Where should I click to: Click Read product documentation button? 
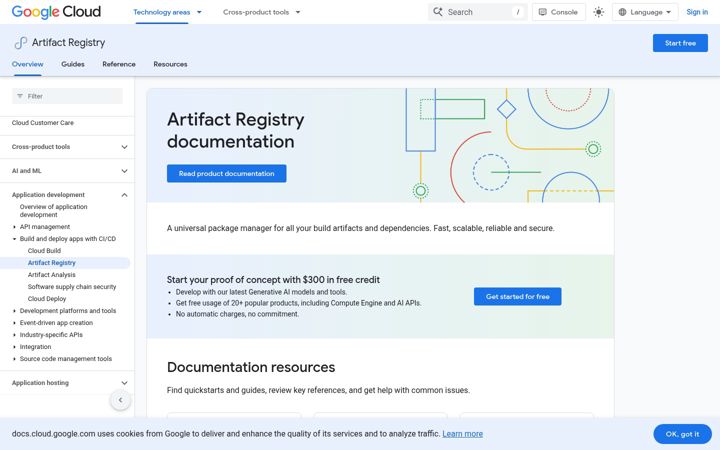tap(226, 174)
